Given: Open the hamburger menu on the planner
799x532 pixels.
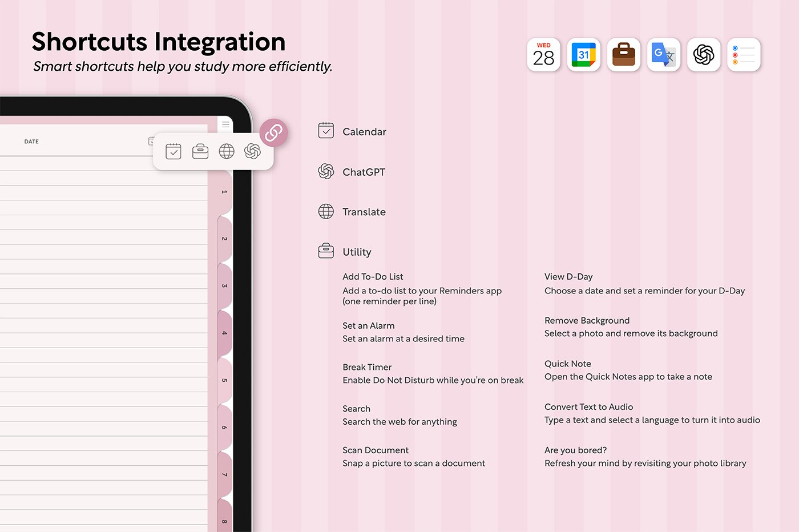Looking at the screenshot, I should click(225, 124).
